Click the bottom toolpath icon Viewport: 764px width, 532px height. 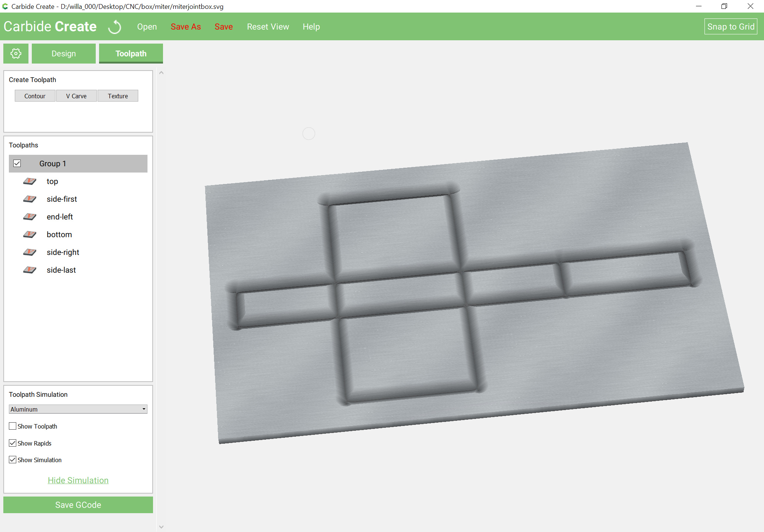click(30, 234)
